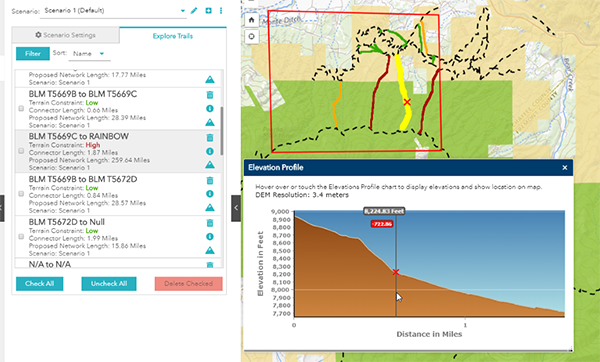The height and width of the screenshot is (362, 600).
Task: Edit scenario name with the pencil icon
Action: [x=194, y=11]
